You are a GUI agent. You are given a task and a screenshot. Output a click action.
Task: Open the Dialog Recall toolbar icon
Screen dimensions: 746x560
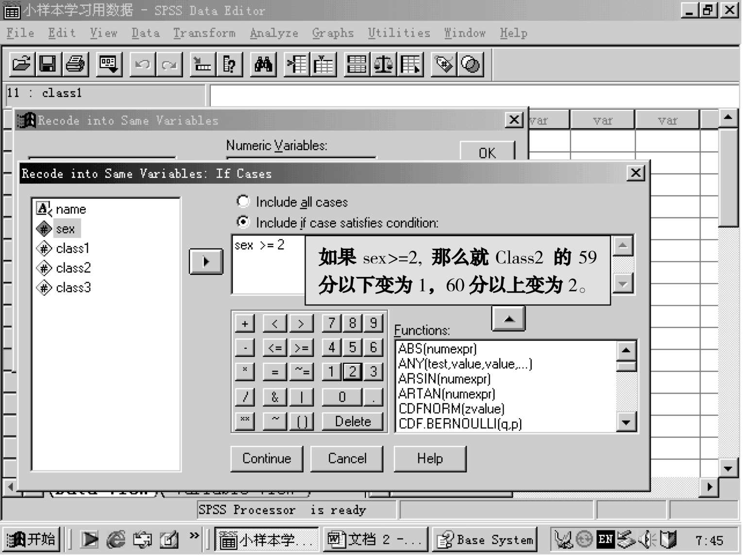point(109,64)
